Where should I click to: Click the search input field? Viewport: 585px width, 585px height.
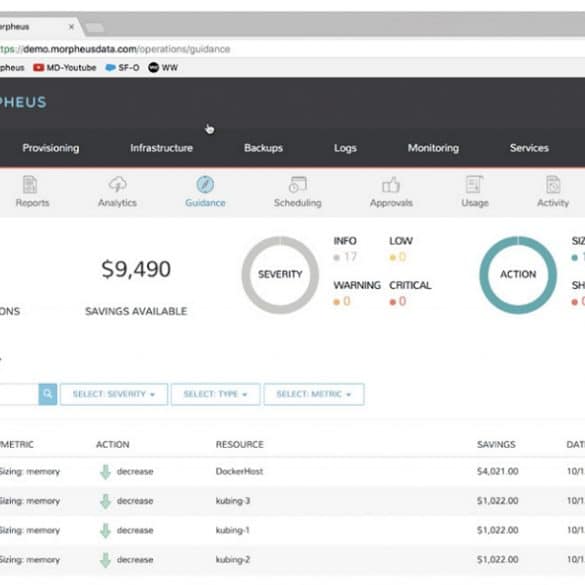coord(19,394)
